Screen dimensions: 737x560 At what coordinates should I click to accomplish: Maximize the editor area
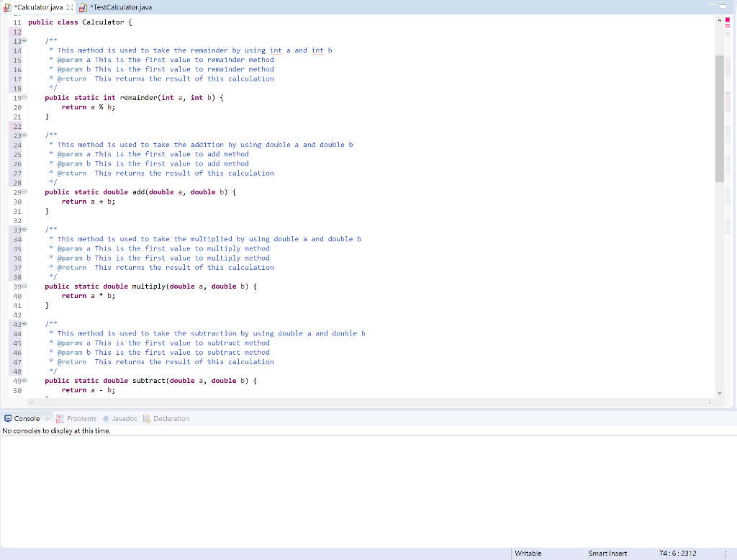coord(724,5)
